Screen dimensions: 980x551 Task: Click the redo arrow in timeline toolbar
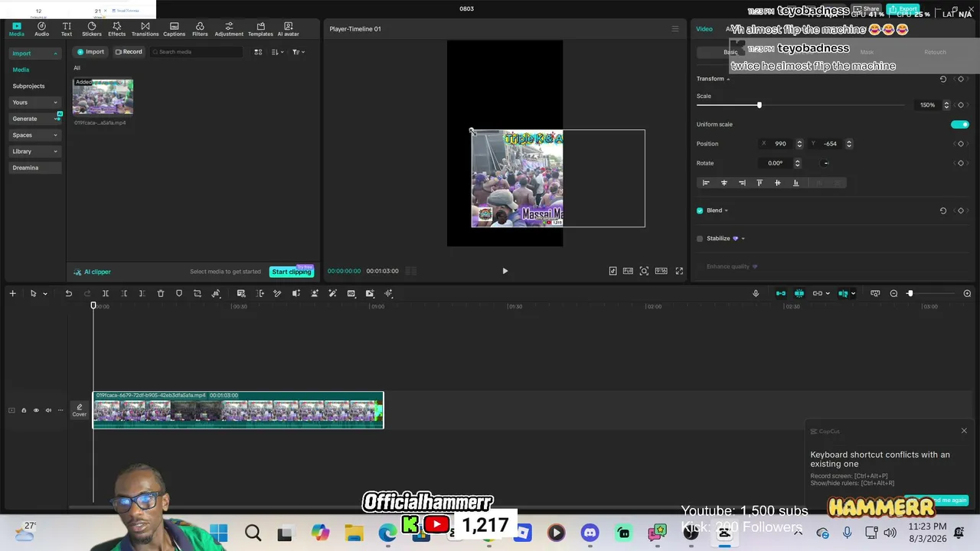tap(87, 293)
